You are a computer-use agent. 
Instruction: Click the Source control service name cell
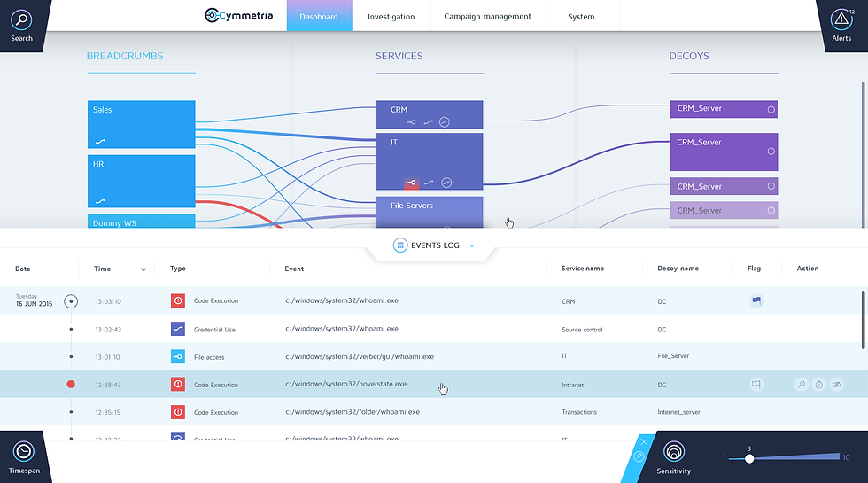(x=582, y=330)
